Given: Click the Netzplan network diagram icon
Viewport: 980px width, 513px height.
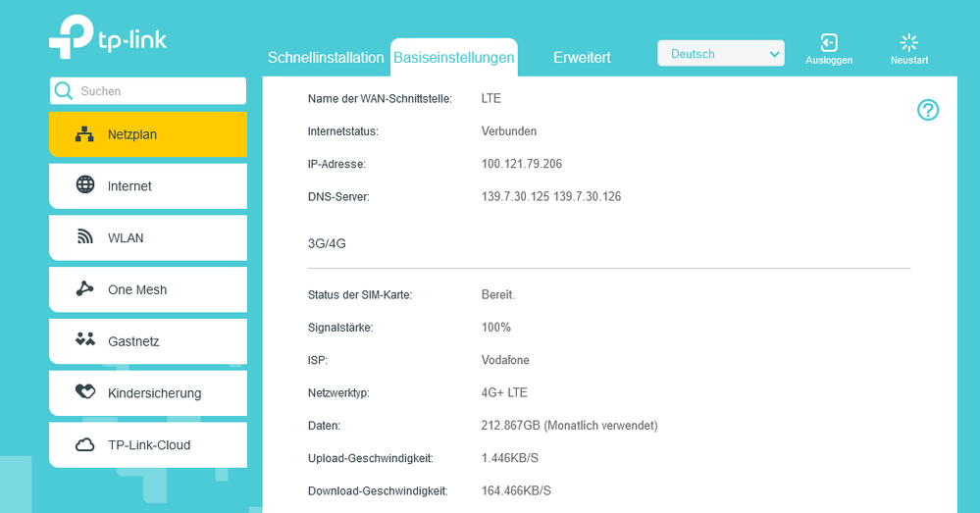Looking at the screenshot, I should 85,134.
